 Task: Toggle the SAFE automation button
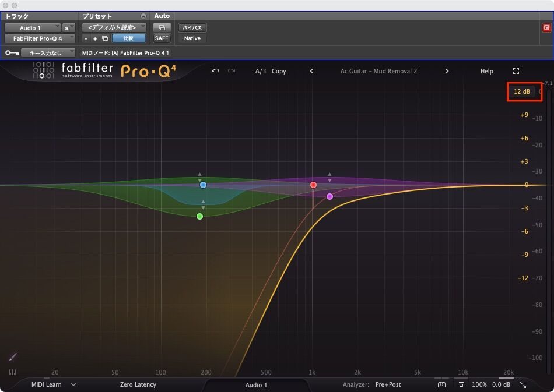(162, 38)
